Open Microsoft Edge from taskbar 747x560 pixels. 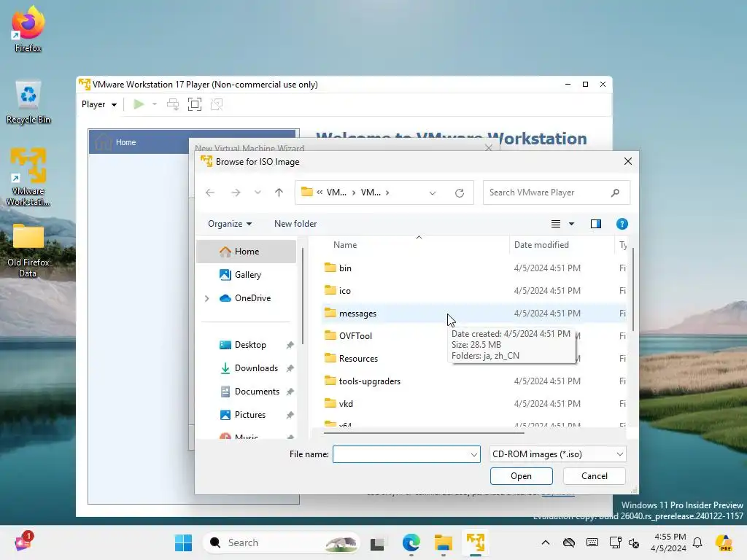pos(411,542)
